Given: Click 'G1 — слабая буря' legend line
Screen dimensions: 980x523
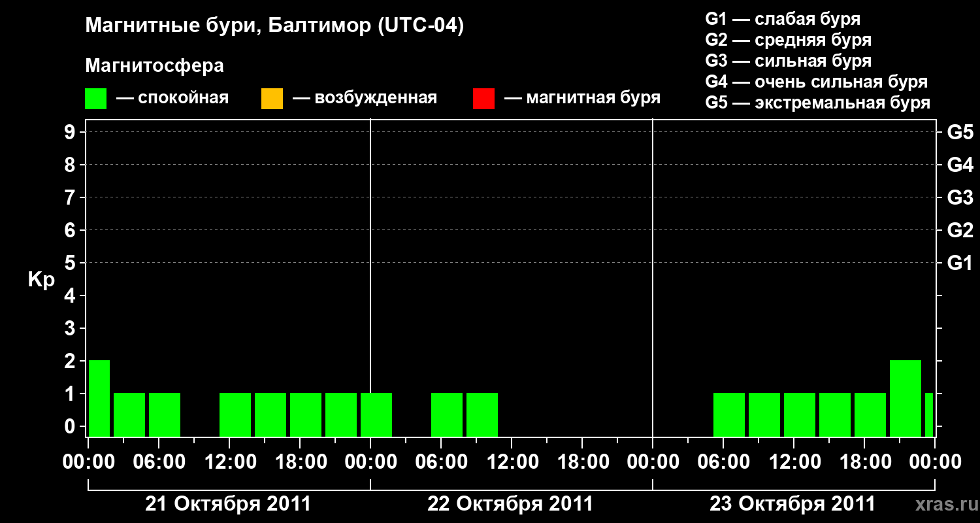Looking at the screenshot, I should pyautogui.click(x=783, y=18).
